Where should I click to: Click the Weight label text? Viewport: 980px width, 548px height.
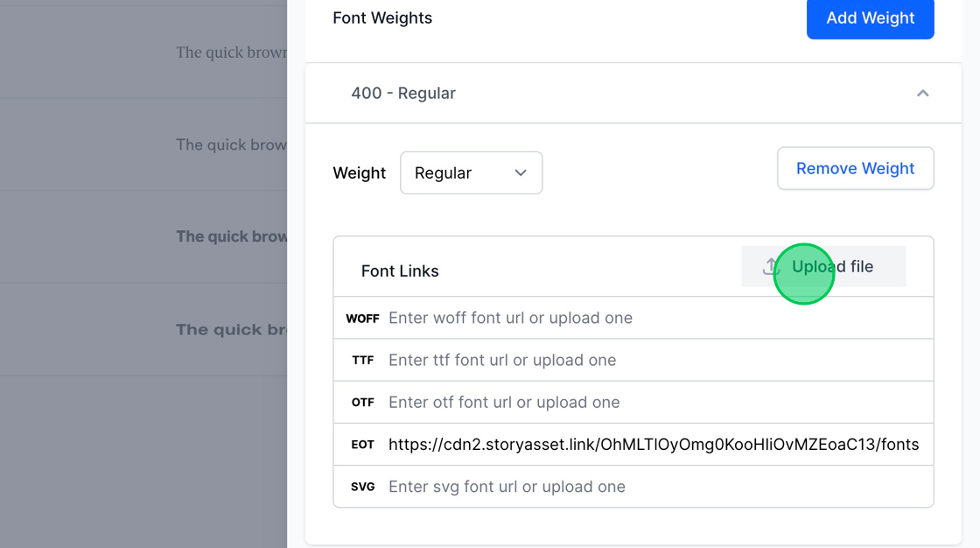(x=360, y=173)
